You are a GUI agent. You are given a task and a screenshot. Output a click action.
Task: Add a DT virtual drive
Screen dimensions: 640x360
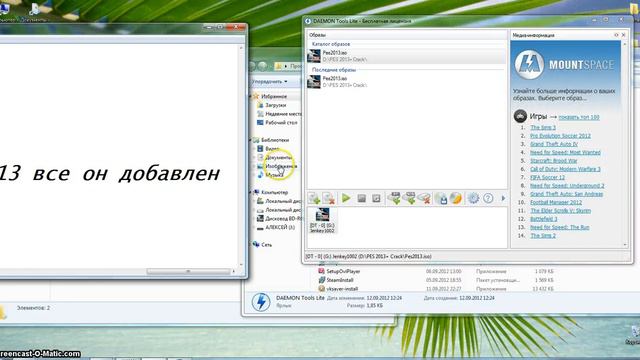[x=394, y=198]
